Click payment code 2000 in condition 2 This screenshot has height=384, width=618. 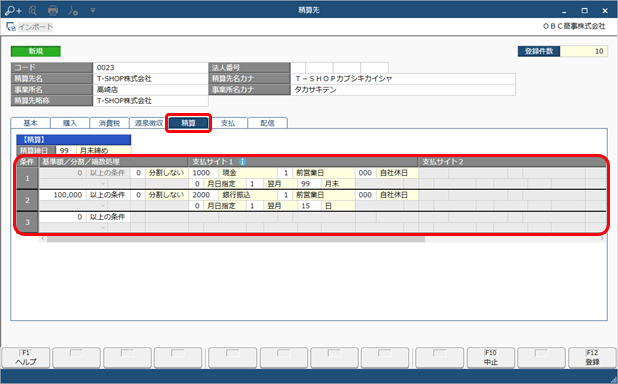pos(203,195)
